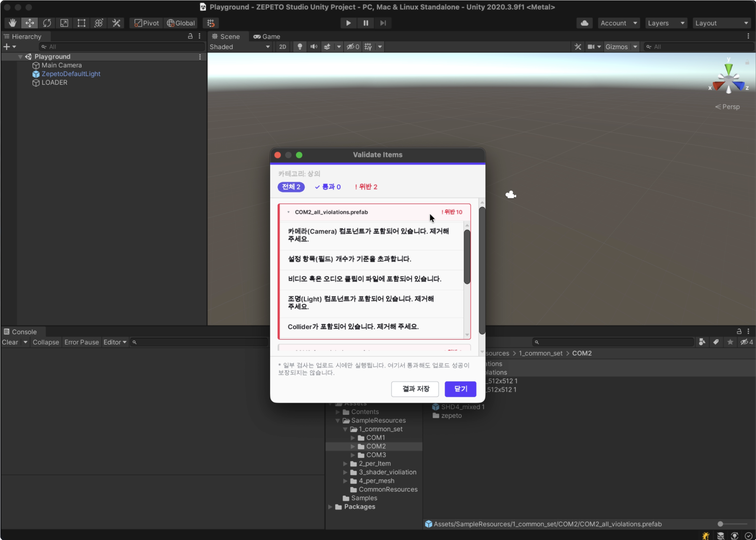756x540 pixels.
Task: Select ZepetoDefaultLight in Hierarchy
Action: pos(71,74)
